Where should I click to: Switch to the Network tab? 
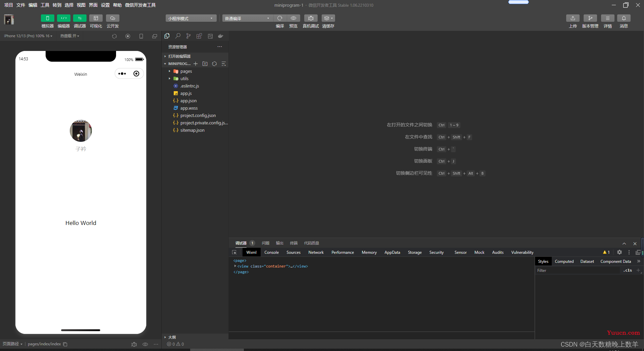click(x=316, y=252)
